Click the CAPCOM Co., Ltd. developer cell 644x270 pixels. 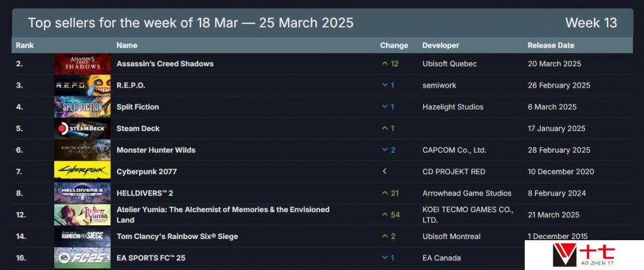[454, 150]
